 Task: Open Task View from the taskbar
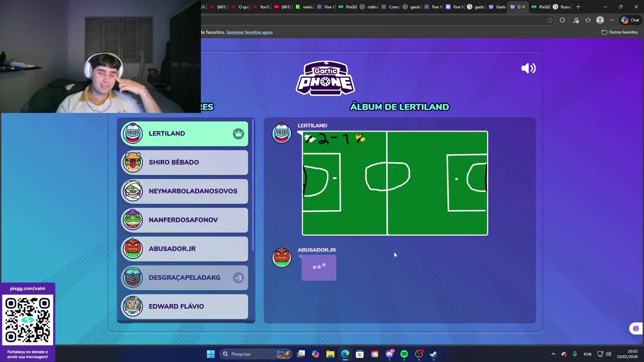[301, 354]
